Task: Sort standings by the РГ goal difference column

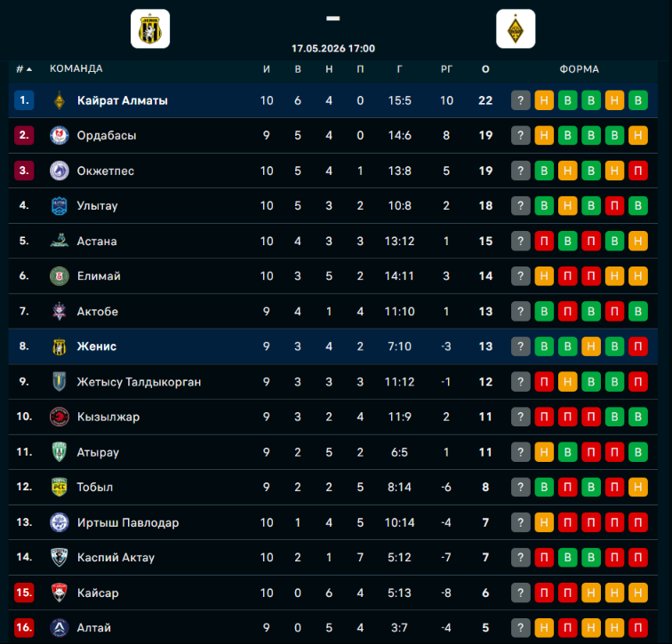Action: coord(446,69)
